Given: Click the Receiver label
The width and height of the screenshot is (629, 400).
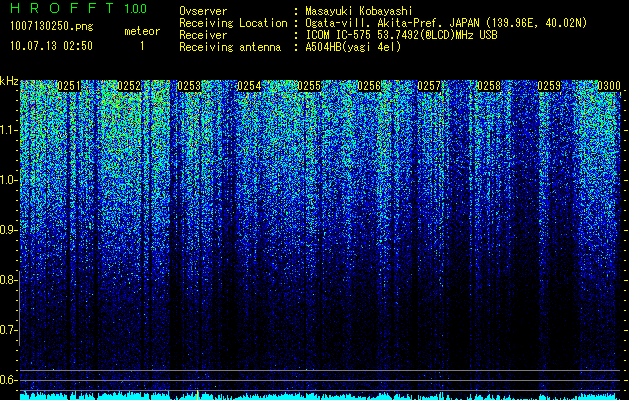Looking at the screenshot, I should [x=203, y=35].
